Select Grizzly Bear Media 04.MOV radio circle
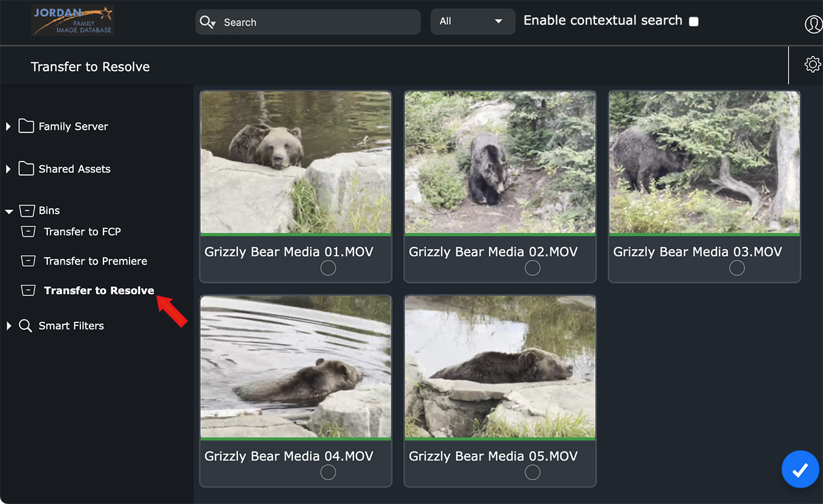The image size is (823, 504). [328, 473]
